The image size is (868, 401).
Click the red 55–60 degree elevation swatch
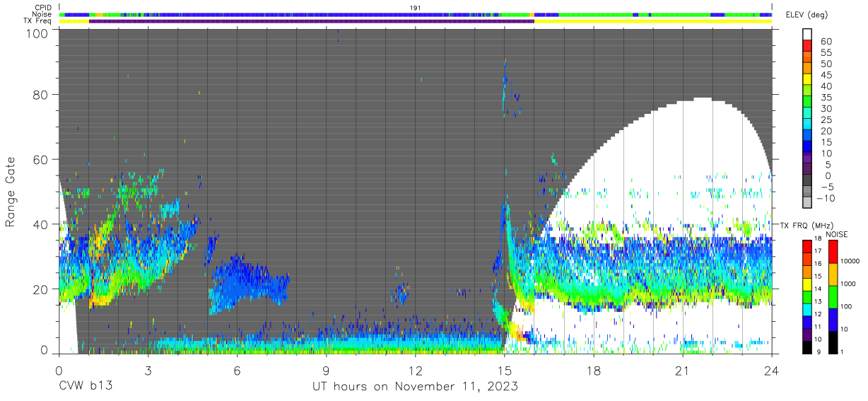coord(807,46)
